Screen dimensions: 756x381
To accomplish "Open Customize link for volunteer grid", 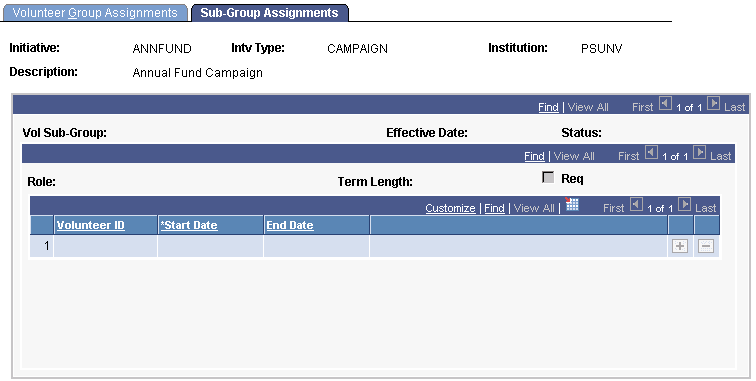I will [450, 208].
